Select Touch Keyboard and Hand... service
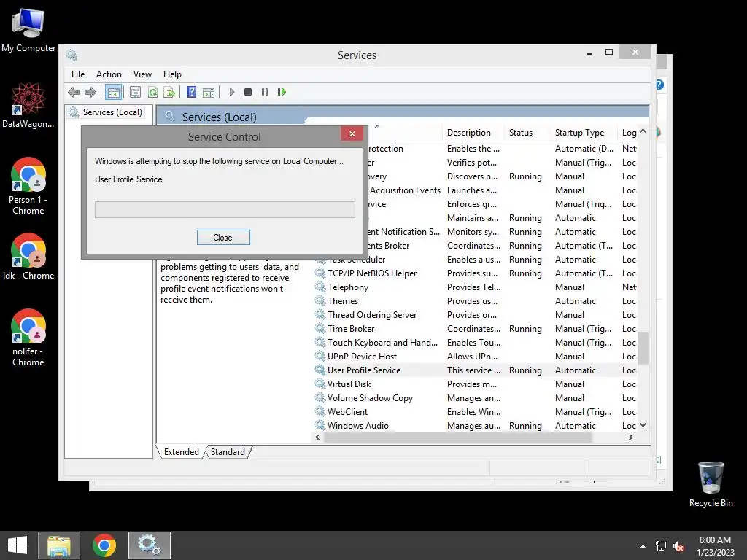 tap(476, 343)
